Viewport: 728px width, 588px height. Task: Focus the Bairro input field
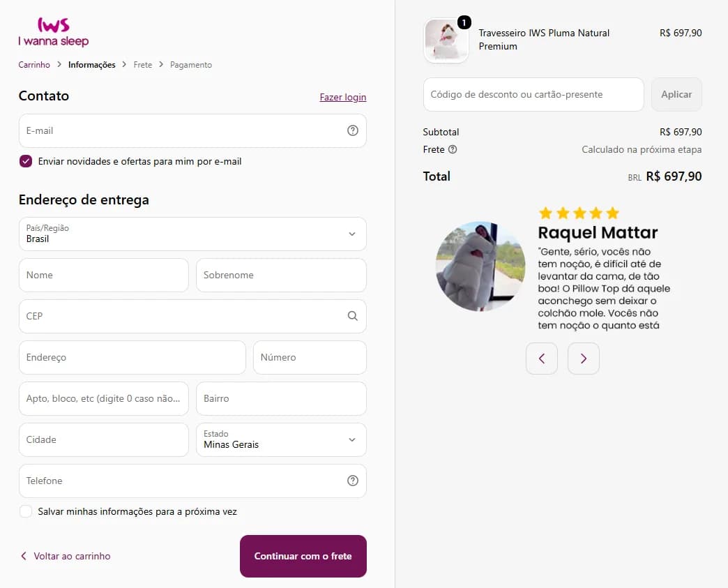click(x=281, y=398)
